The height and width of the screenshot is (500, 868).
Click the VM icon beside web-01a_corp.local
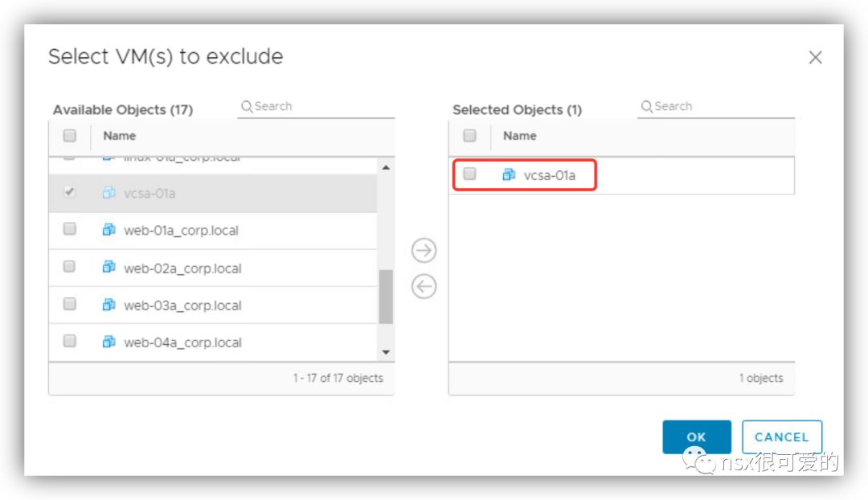(109, 229)
